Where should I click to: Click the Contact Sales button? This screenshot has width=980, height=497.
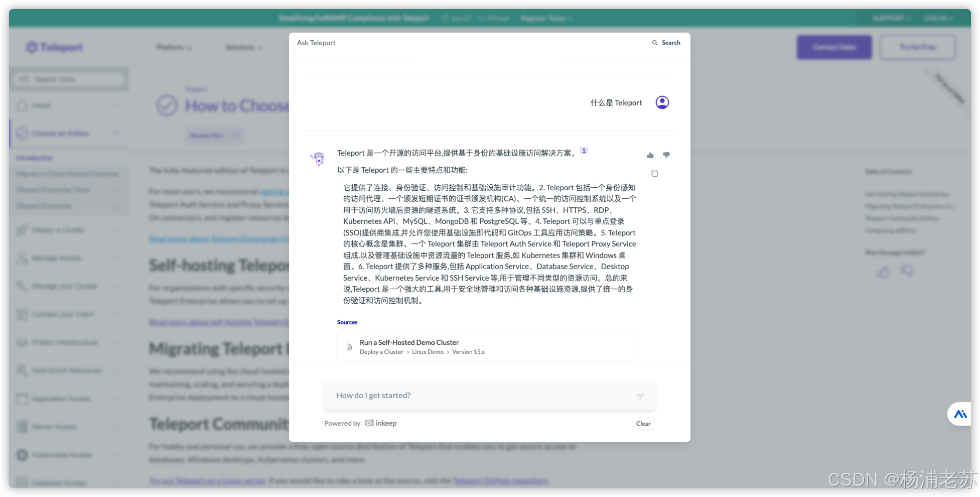pyautogui.click(x=834, y=47)
